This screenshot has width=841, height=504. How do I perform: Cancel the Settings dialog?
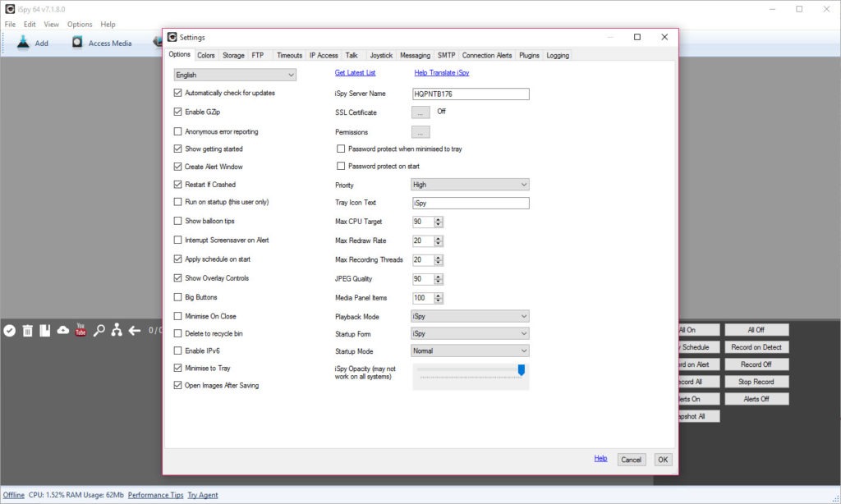632,460
